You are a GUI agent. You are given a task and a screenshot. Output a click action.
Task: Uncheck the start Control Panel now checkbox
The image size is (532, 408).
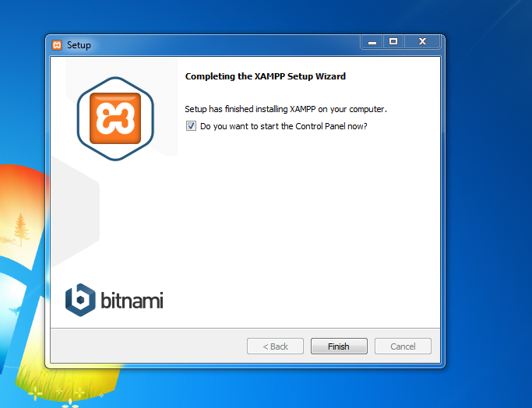point(191,126)
